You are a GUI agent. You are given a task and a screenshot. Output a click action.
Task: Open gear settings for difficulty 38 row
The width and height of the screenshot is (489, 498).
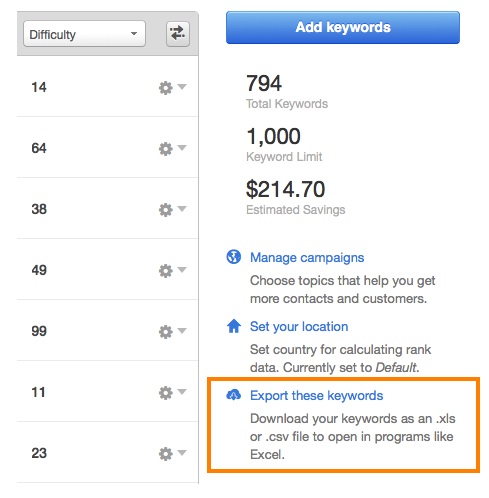(166, 210)
